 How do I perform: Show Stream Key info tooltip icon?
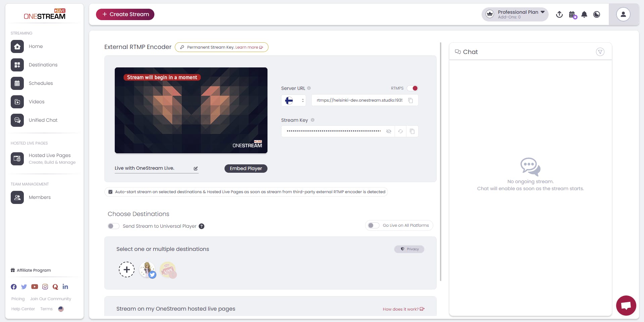coord(312,120)
